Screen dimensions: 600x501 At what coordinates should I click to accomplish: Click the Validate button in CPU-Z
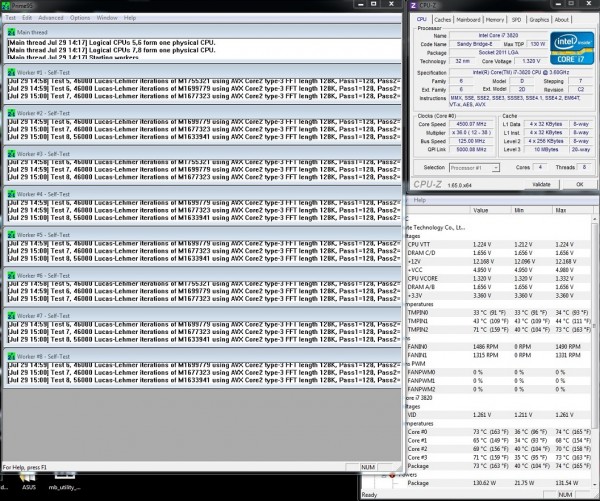[541, 184]
